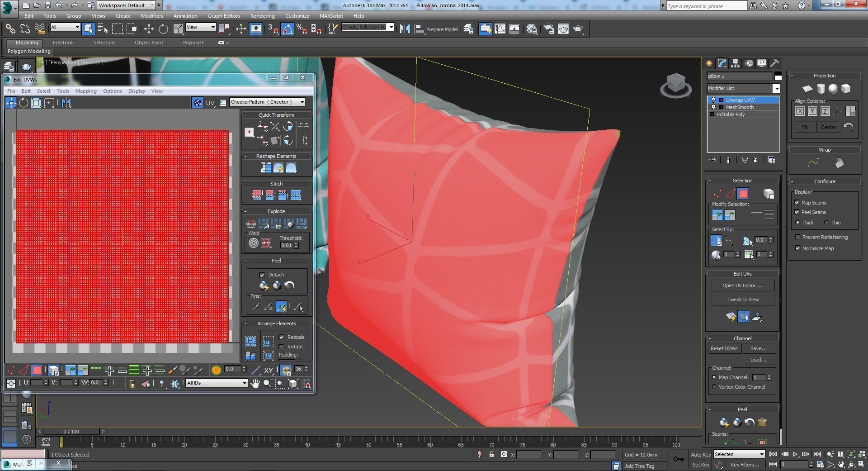Viewport: 868px width, 471px height.
Task: Click the Stitch to Target icon
Action: point(257,195)
